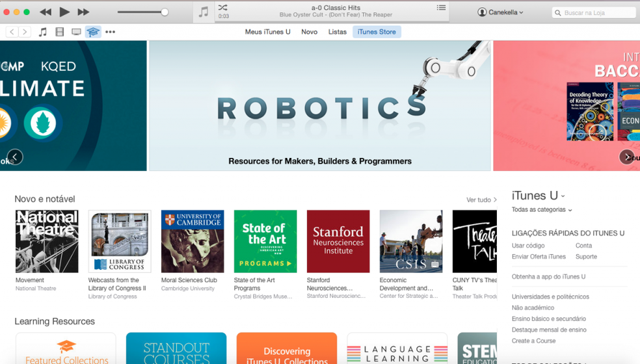
Task: Expand the Todas as categorias dropdown
Action: click(542, 210)
